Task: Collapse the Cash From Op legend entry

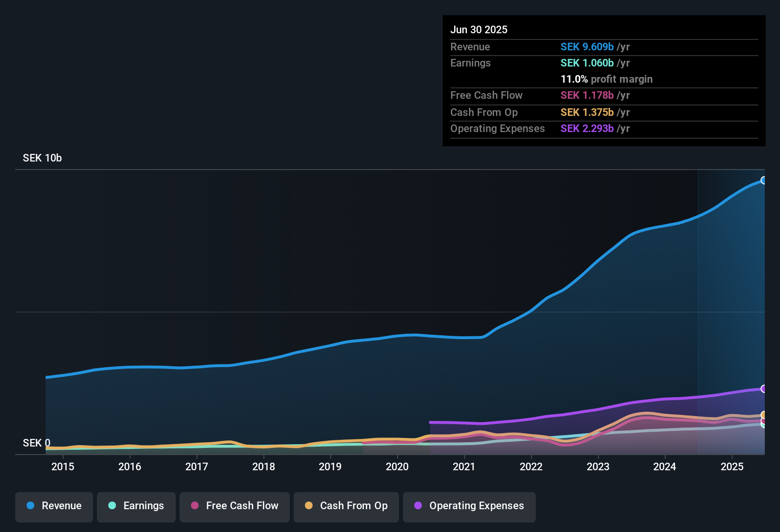Action: (x=346, y=506)
